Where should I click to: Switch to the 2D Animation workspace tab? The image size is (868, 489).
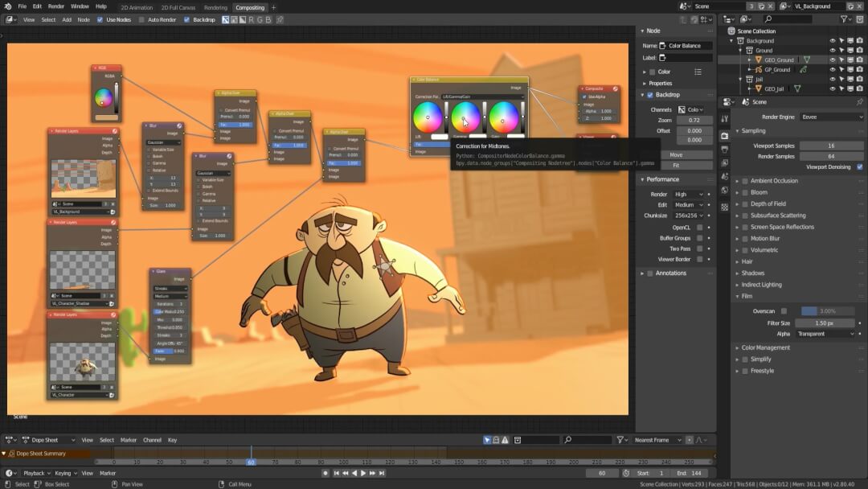[x=137, y=8]
